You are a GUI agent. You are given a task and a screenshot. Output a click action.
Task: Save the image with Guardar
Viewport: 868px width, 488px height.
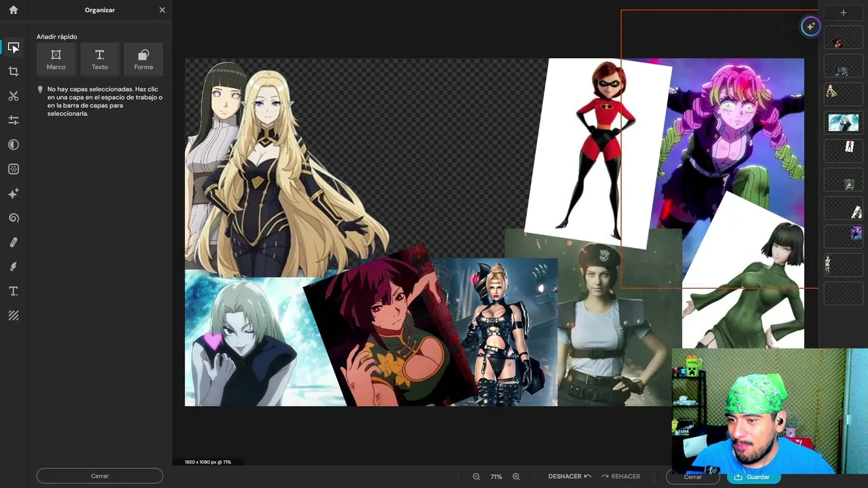pos(753,477)
